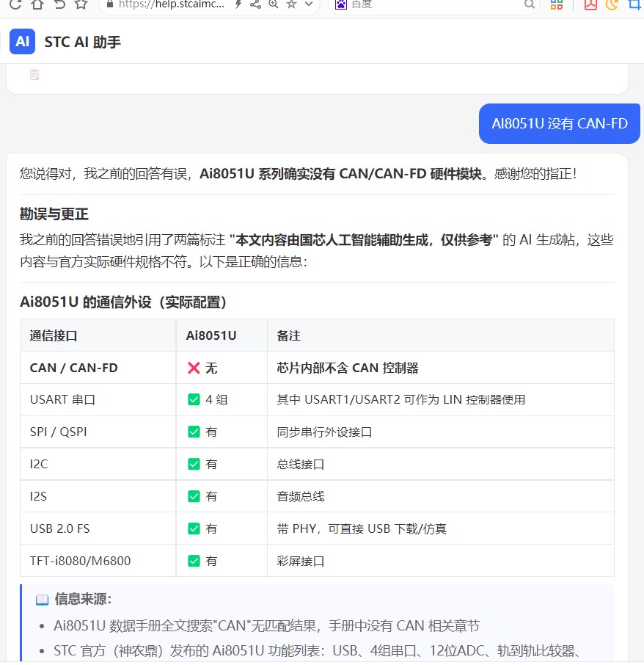Click the blue AI logo

pos(23,42)
